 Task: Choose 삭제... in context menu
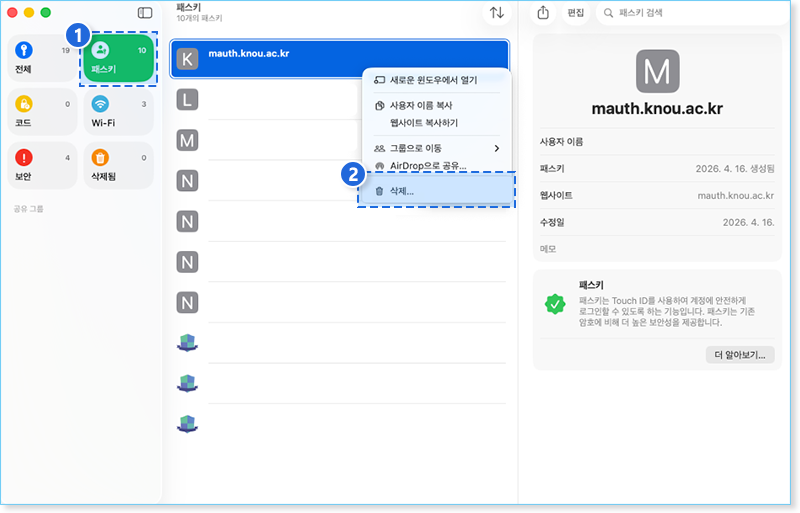pos(436,191)
